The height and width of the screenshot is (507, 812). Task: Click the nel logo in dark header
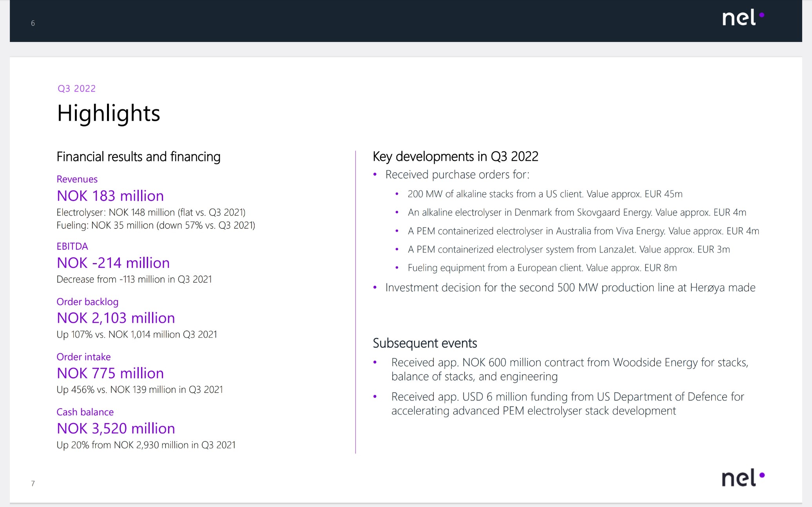pyautogui.click(x=743, y=18)
